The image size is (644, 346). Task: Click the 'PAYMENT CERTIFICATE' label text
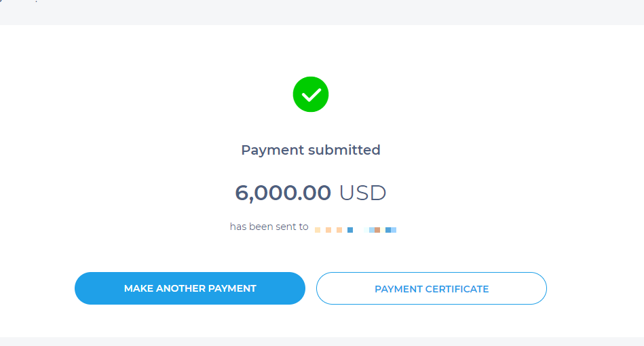point(432,288)
